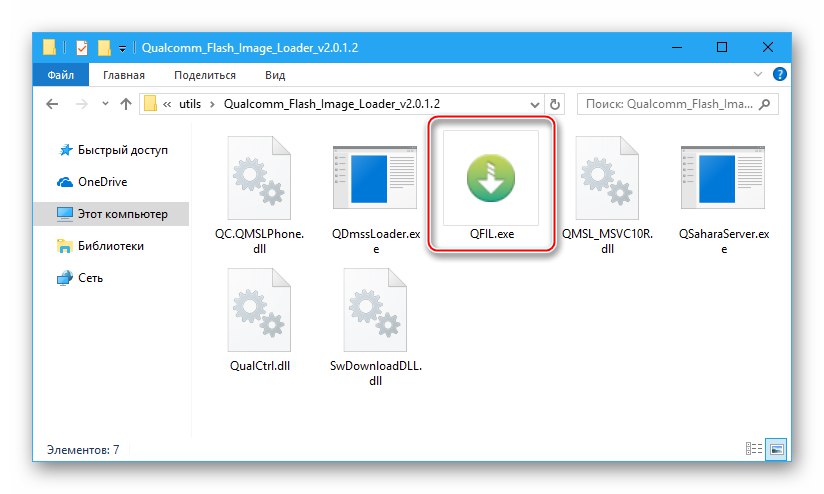Open the Файл ribbon tab
The width and height of the screenshot is (824, 494).
60,75
